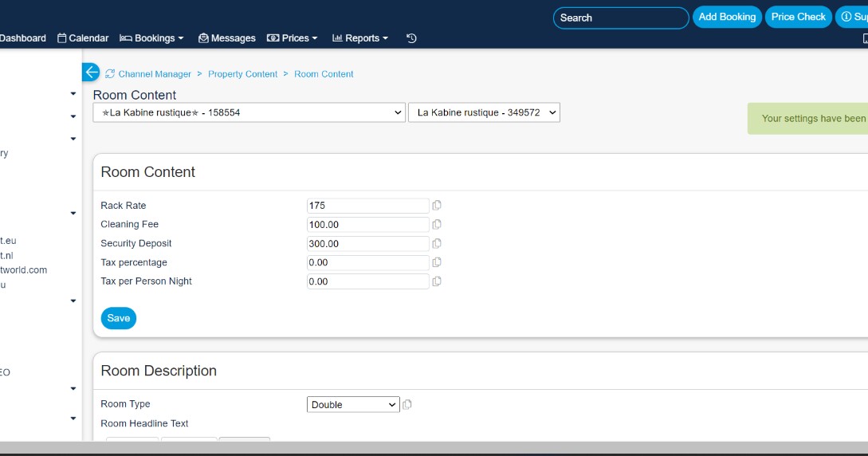This screenshot has width=868, height=456.
Task: Open the Calendar menu item
Action: tap(83, 38)
